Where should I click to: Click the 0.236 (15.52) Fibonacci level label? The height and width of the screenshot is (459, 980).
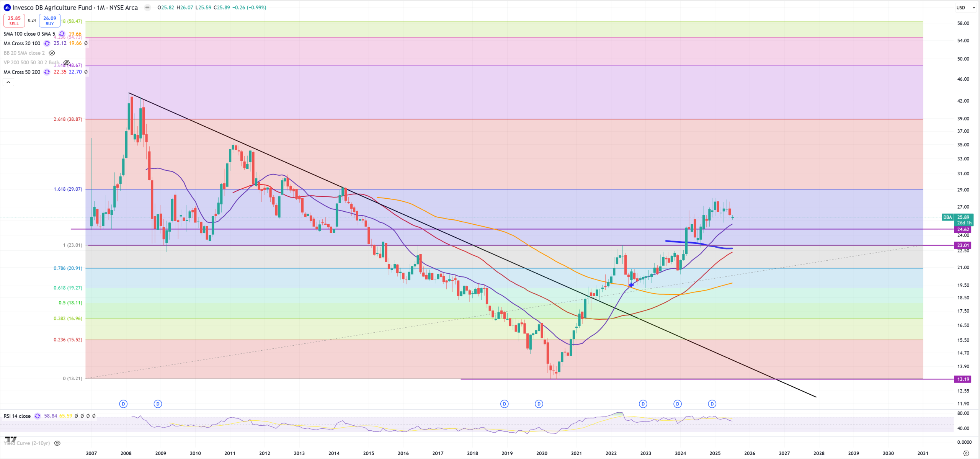[x=68, y=340]
